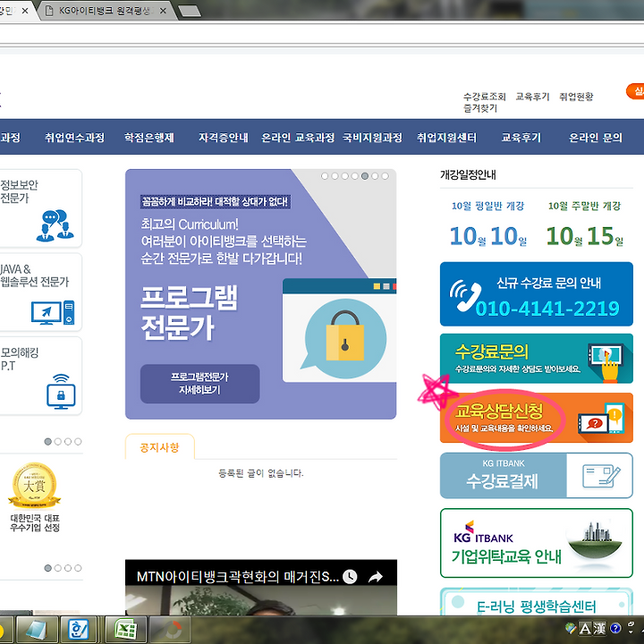
Task: Click the MTN아이티뱅크곽현화의 video title
Action: [238, 577]
